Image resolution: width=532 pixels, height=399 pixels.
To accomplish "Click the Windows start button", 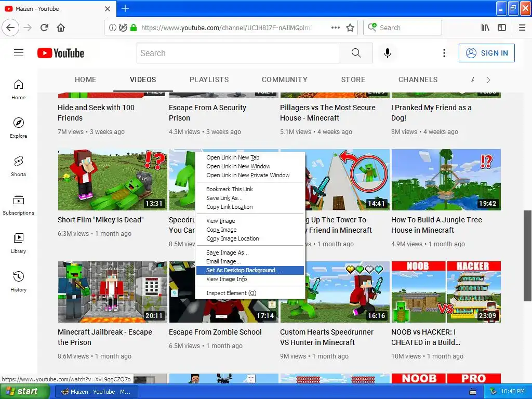I will [x=25, y=392].
